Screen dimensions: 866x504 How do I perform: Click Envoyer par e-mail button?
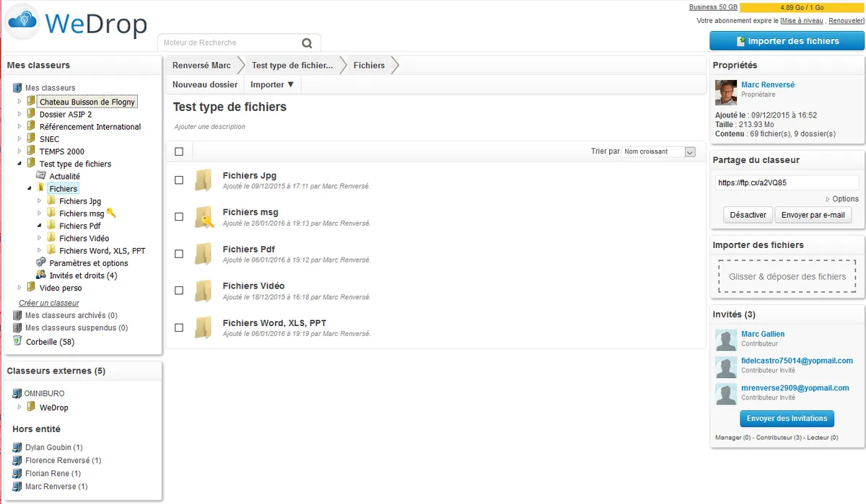[813, 215]
